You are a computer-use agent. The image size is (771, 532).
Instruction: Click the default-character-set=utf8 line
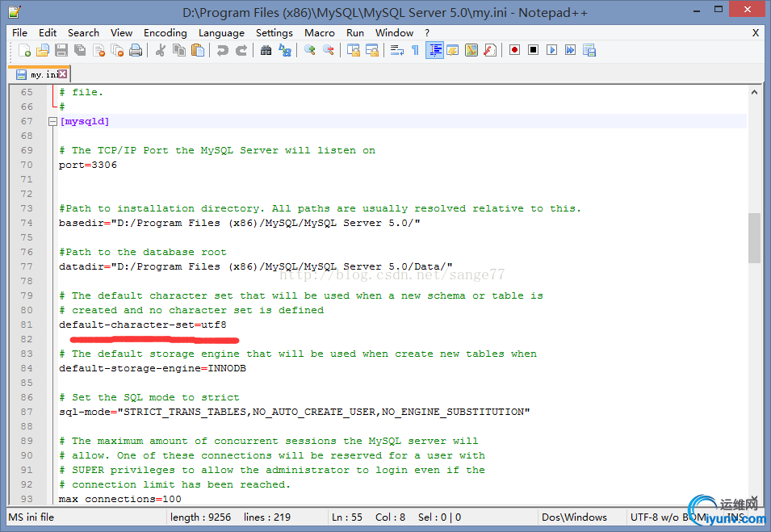(143, 325)
